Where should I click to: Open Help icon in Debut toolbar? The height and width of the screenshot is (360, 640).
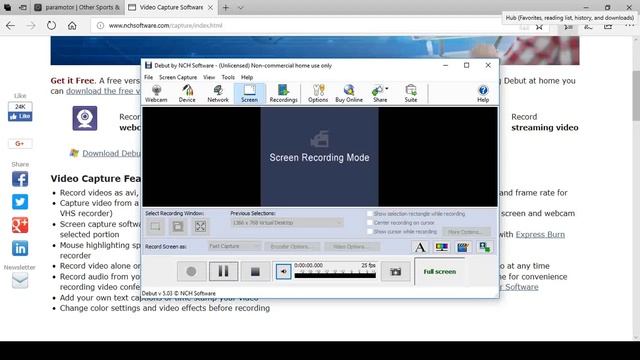pos(483,93)
